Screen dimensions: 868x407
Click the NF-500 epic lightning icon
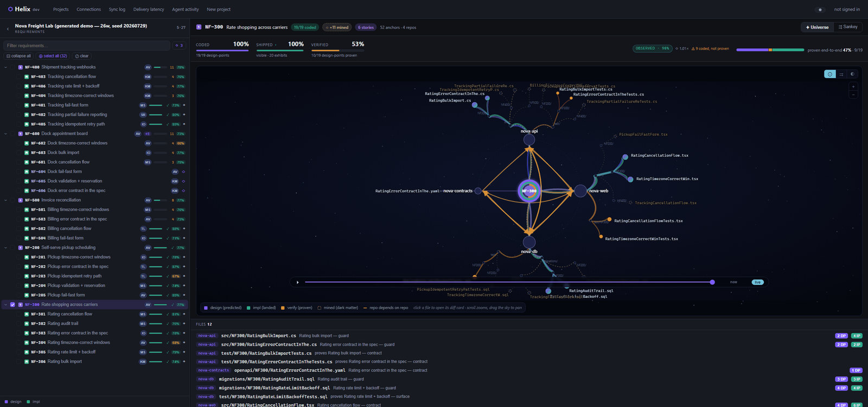[21, 200]
